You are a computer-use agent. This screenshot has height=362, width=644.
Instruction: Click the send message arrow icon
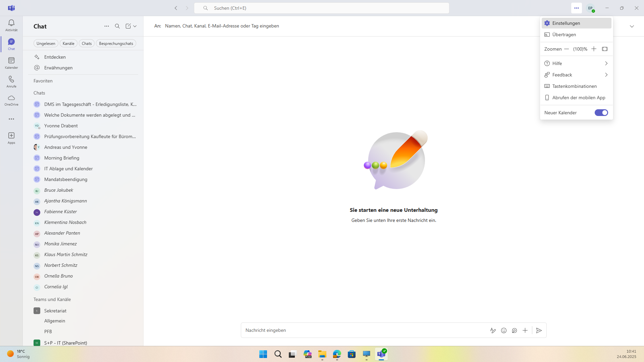(x=539, y=330)
